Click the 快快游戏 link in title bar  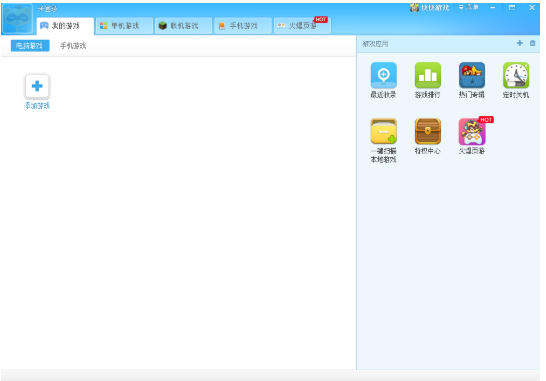click(x=430, y=7)
